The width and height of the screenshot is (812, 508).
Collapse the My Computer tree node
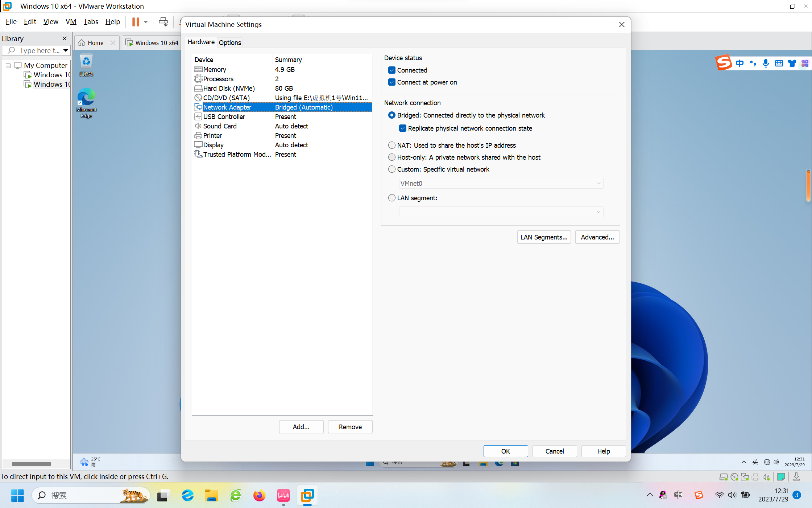(8, 66)
